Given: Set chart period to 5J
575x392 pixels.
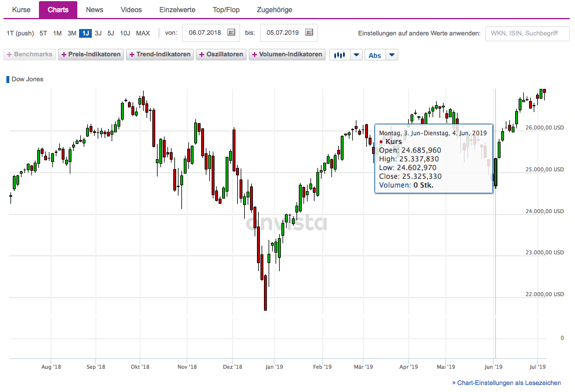Looking at the screenshot, I should [x=111, y=33].
